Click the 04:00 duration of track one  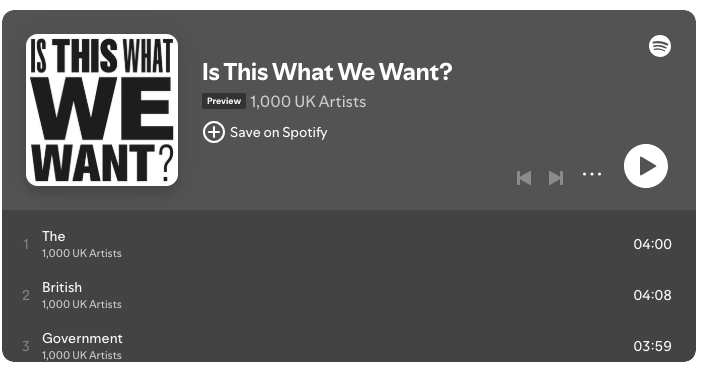pos(652,244)
